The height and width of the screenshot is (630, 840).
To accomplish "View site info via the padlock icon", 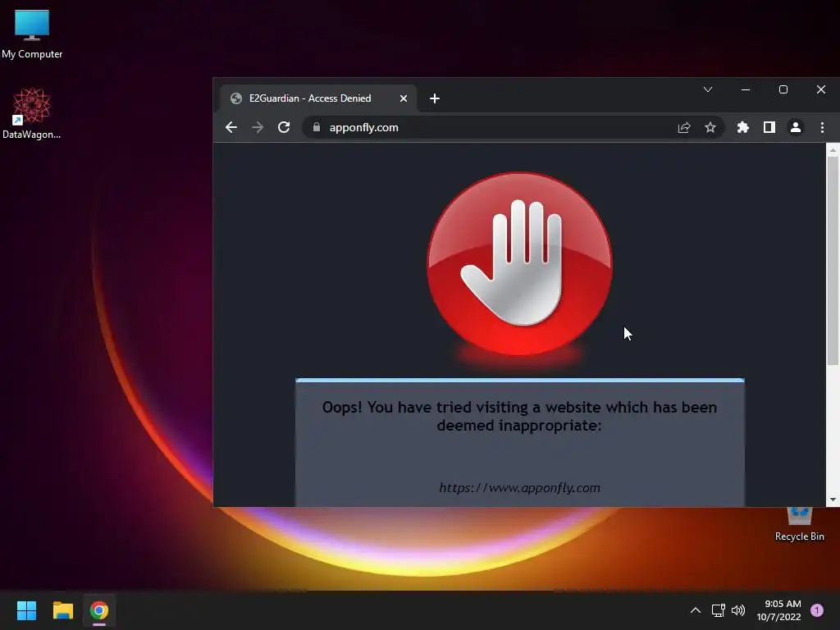I will 317,127.
